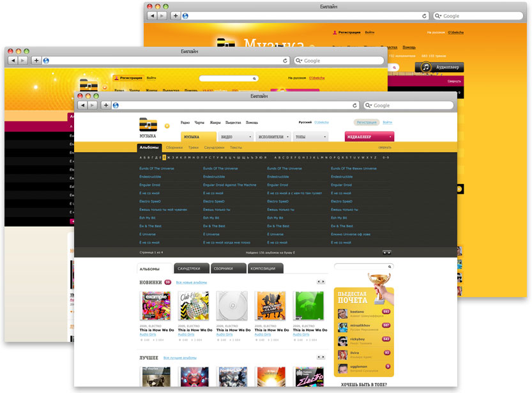Click the magnifier in the search box above Пьедестал почета
Image resolution: width=532 pixels, height=393 pixels.
[390, 266]
